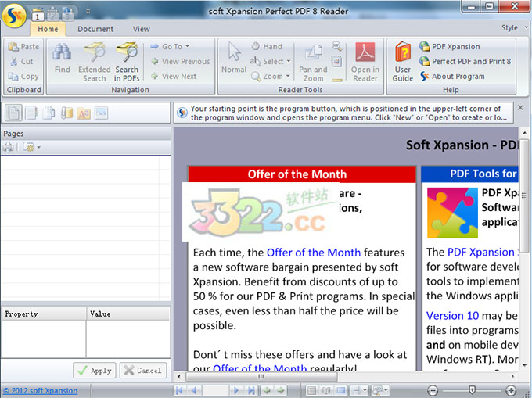Screen dimensions: 532x398
Task: Click the Value column header
Action: pyautogui.click(x=128, y=314)
